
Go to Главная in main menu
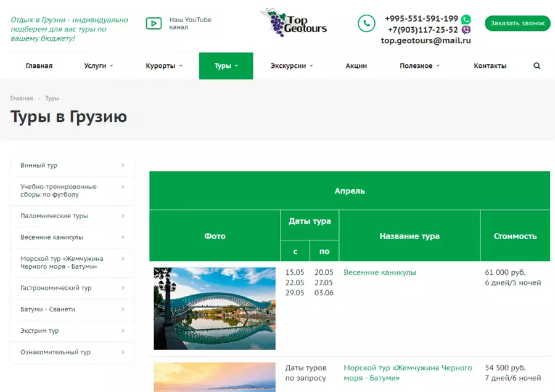tap(39, 66)
